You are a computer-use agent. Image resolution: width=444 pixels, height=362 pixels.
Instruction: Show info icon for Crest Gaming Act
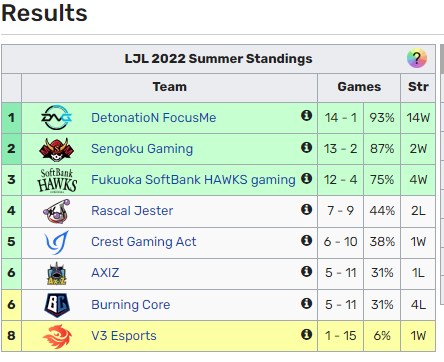[x=306, y=240]
